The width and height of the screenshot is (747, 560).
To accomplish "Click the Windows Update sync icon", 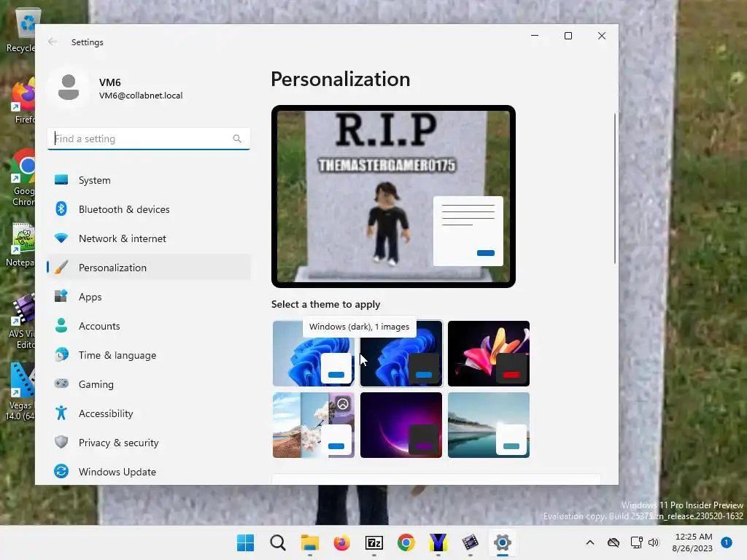I will point(61,471).
